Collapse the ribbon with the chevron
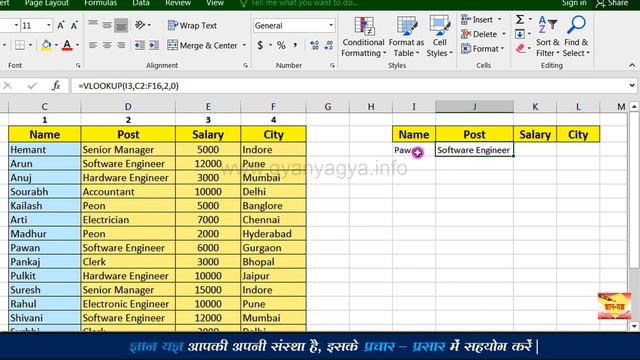Viewport: 640px width, 360px height. [x=632, y=65]
